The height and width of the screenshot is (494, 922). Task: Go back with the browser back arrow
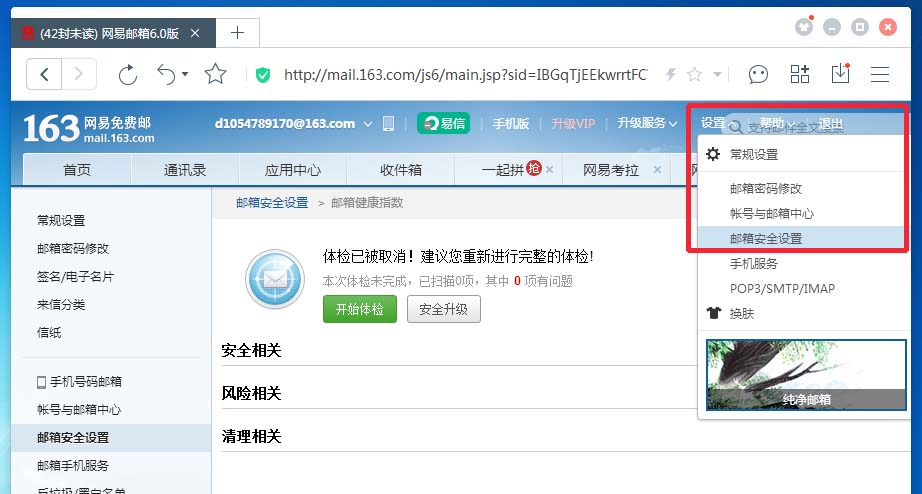click(45, 75)
